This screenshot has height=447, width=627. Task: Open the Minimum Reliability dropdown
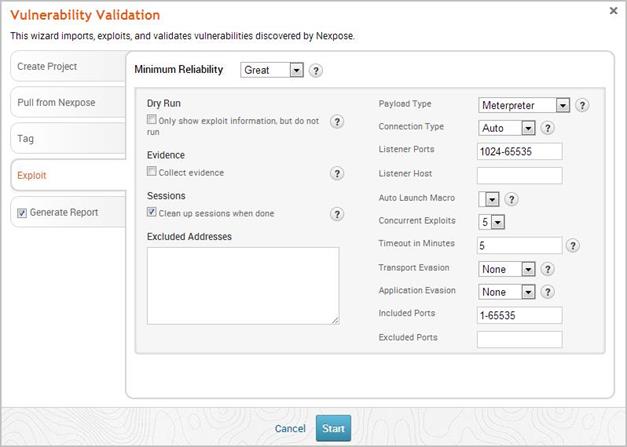tap(272, 71)
